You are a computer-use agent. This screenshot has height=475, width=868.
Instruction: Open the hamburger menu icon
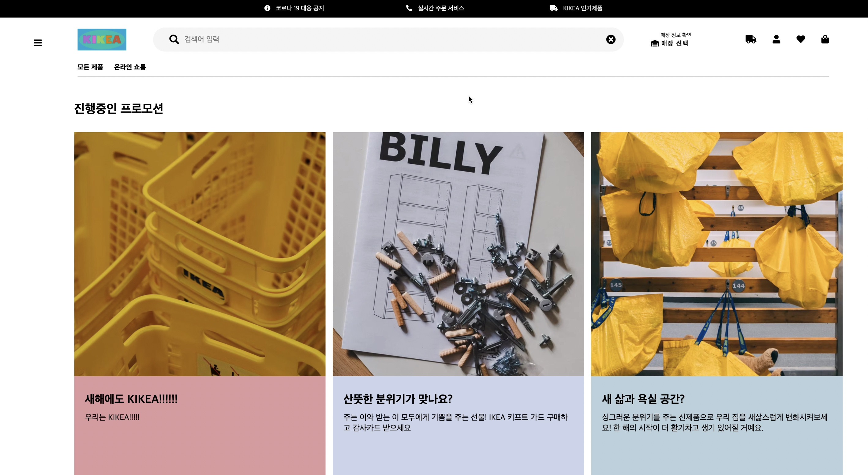[38, 43]
